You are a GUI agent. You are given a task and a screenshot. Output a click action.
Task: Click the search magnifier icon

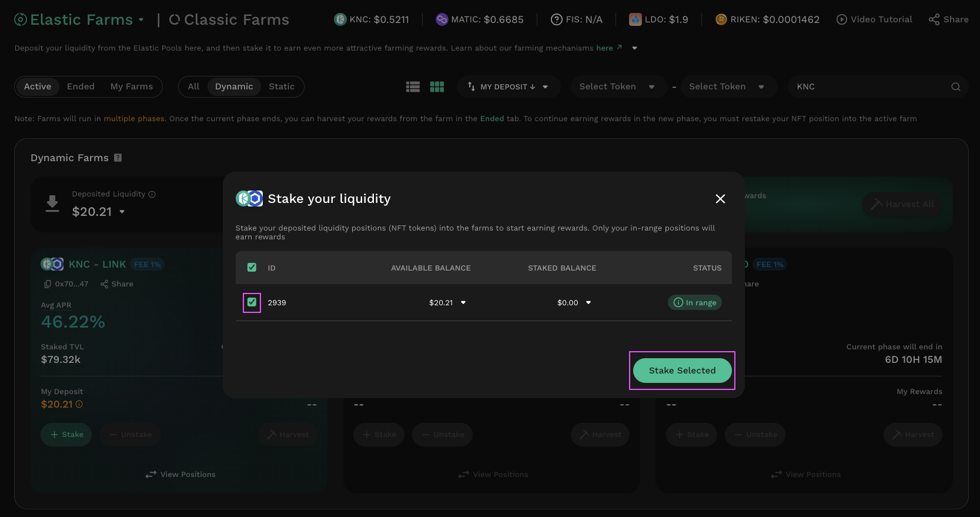(x=955, y=87)
